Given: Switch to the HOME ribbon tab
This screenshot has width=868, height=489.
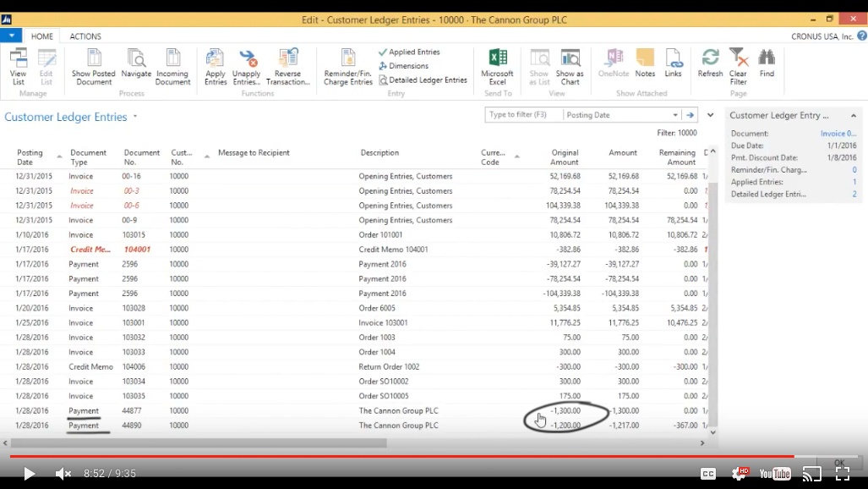Looking at the screenshot, I should click(x=42, y=36).
